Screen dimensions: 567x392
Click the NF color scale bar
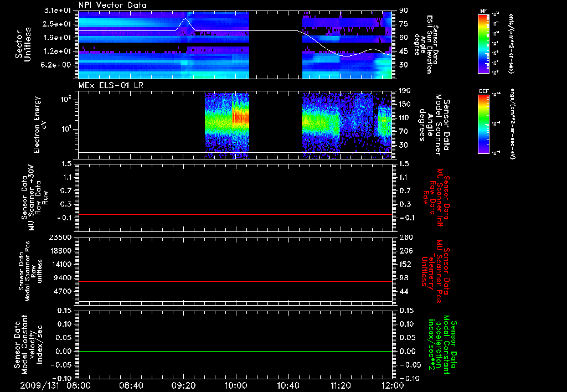click(484, 43)
